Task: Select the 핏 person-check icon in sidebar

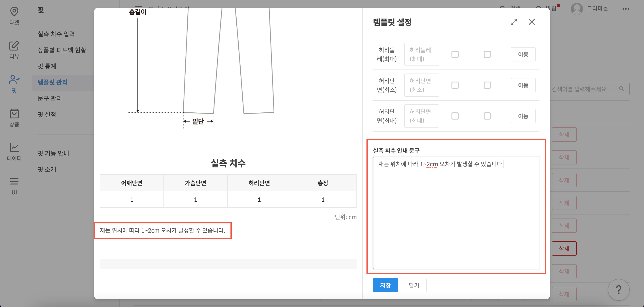Action: pyautogui.click(x=14, y=80)
